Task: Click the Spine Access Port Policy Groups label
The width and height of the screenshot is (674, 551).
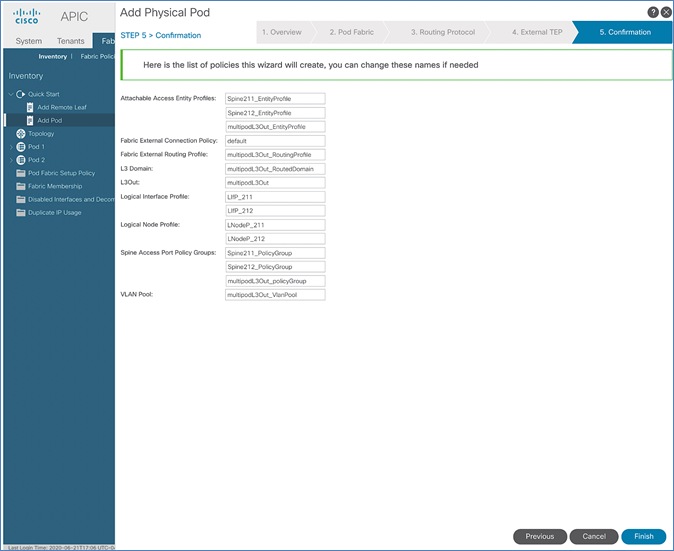Action: (168, 252)
